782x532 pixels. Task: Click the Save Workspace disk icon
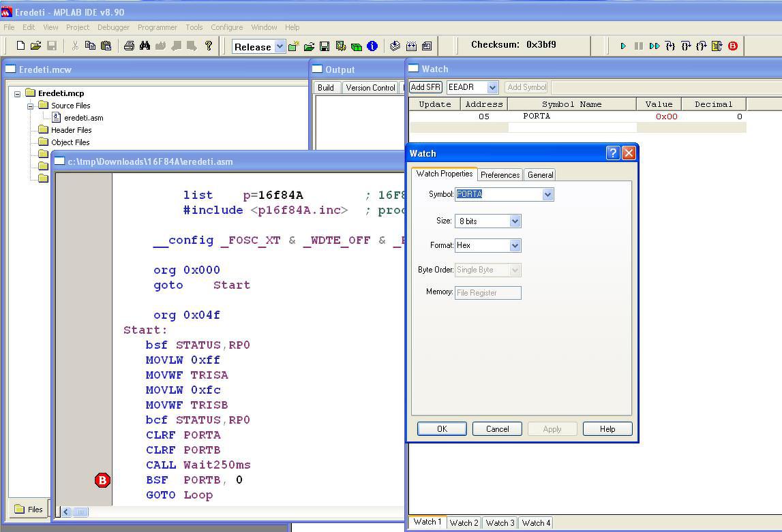(x=325, y=46)
